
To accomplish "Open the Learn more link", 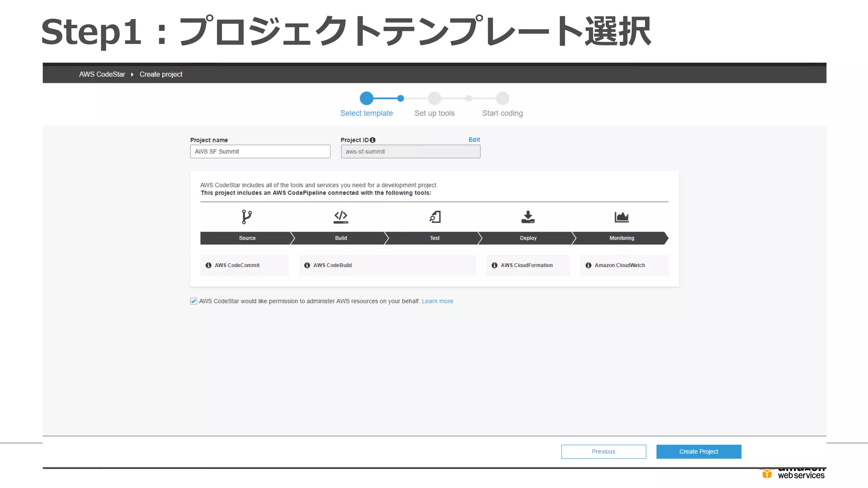I will [437, 301].
